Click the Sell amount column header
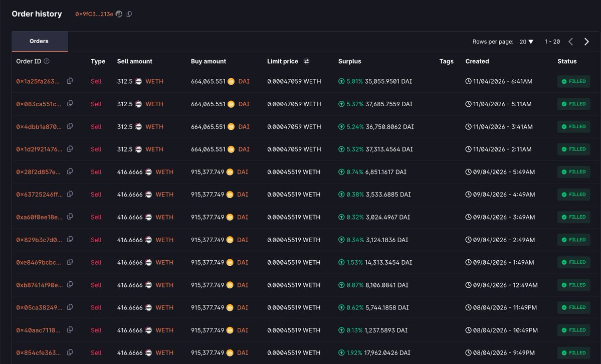601x364 pixels. coord(134,61)
